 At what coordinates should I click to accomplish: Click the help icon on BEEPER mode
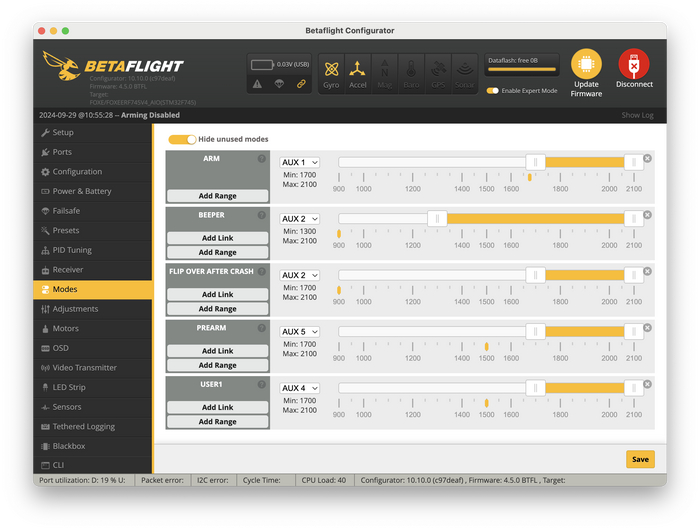(262, 215)
